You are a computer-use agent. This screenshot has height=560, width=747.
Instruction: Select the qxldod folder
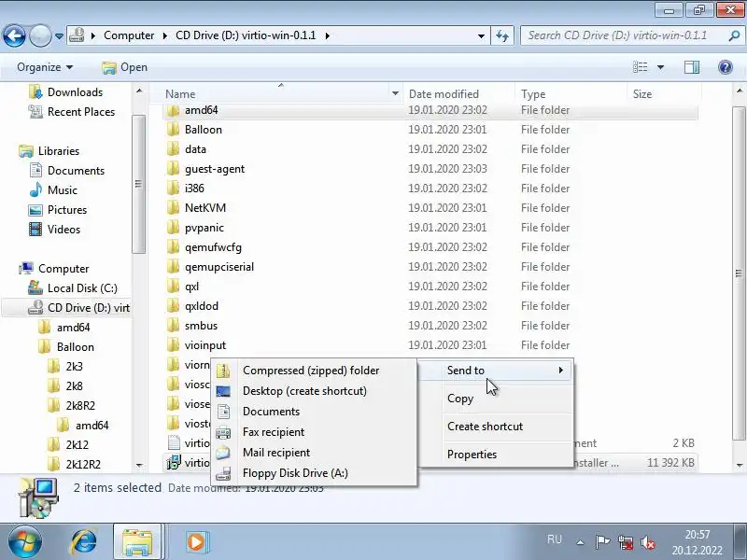pos(202,306)
